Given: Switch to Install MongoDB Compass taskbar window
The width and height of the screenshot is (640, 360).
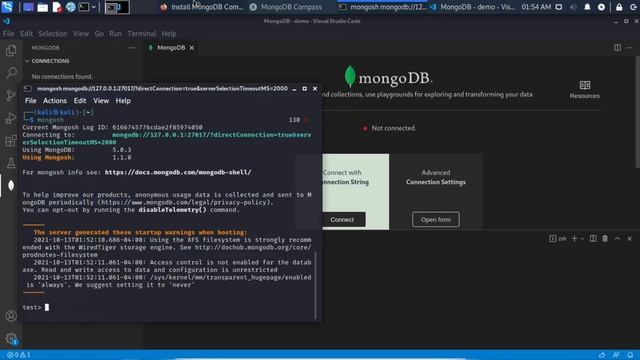Looking at the screenshot, I should 202,7.
